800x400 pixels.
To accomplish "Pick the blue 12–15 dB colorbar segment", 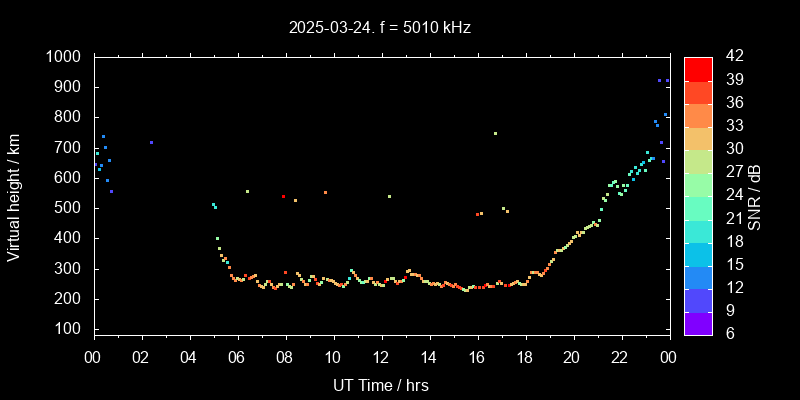I will [x=698, y=276].
